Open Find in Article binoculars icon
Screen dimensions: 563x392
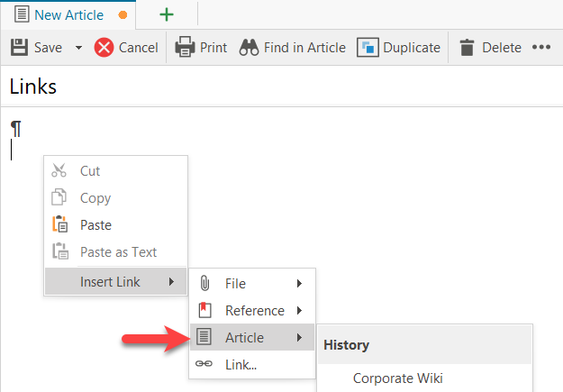click(x=250, y=48)
